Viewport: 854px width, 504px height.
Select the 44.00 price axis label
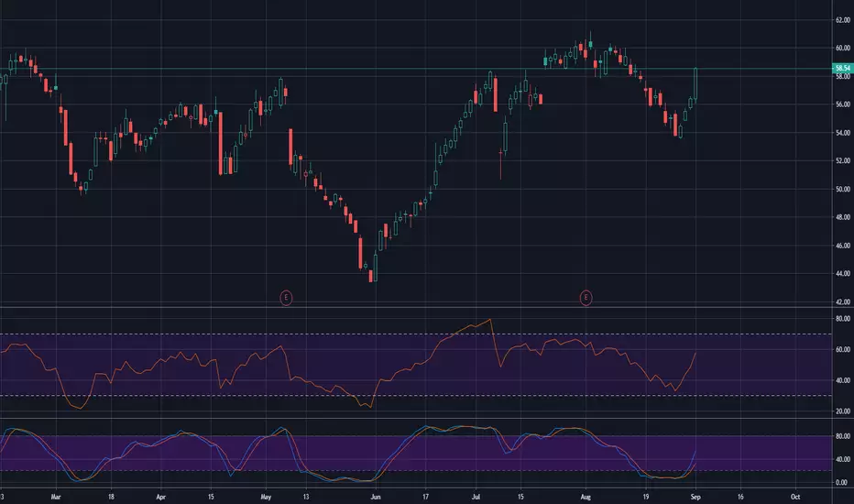click(x=843, y=273)
